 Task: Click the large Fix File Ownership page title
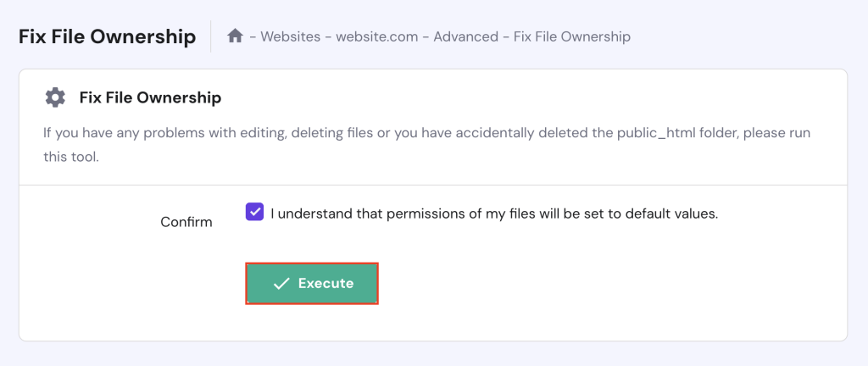[x=107, y=37]
